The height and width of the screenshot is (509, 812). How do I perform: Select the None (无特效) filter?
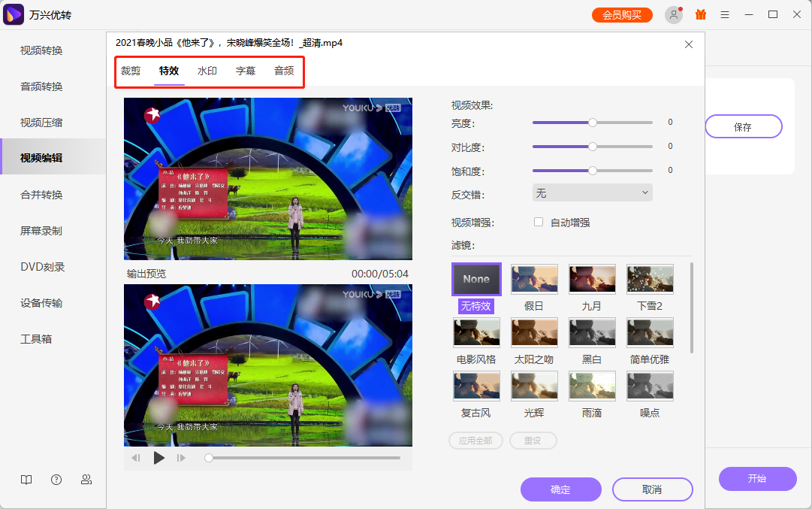(x=476, y=279)
